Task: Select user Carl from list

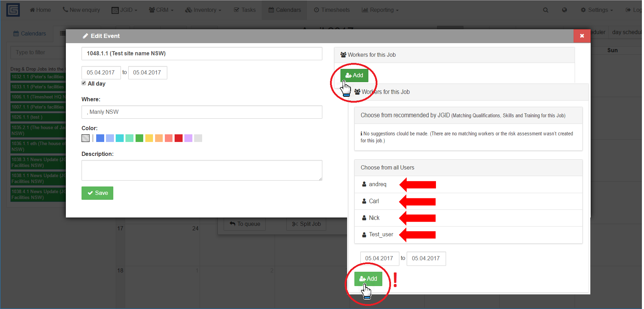Action: point(468,201)
